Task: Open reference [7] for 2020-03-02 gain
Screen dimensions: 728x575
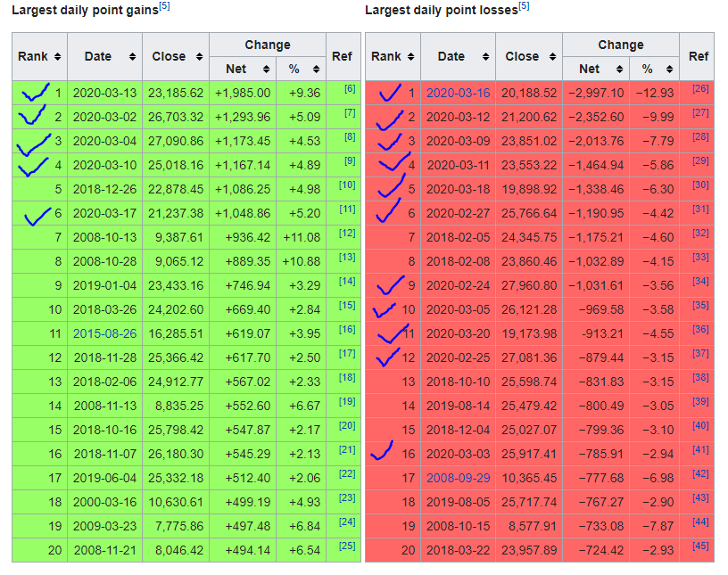Action: click(350, 113)
